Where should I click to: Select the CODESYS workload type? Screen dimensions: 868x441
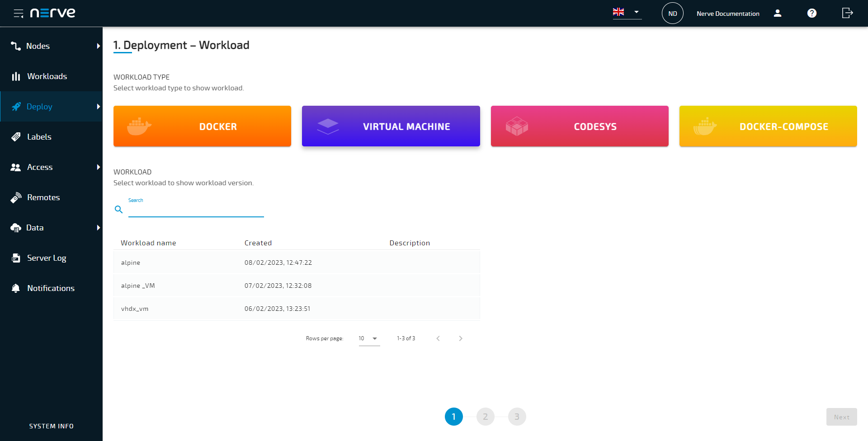point(579,126)
